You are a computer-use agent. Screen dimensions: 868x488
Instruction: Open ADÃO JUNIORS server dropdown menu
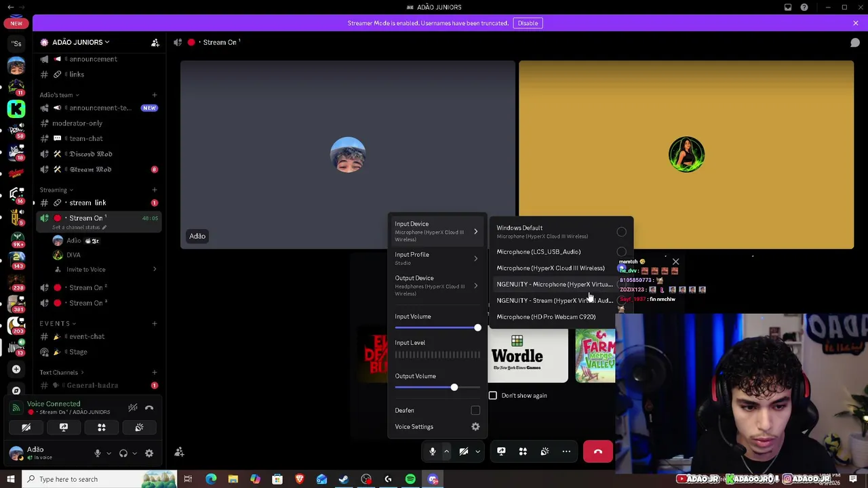81,42
